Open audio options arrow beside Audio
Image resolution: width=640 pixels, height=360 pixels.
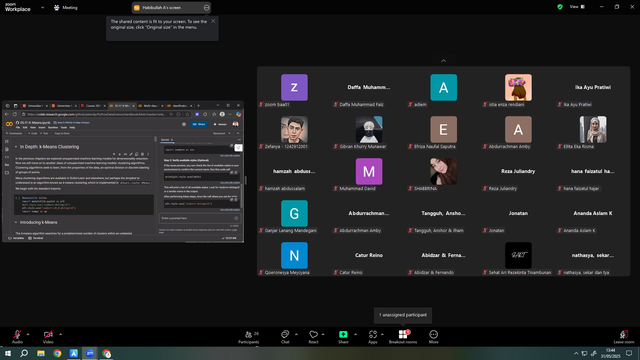click(x=28, y=334)
